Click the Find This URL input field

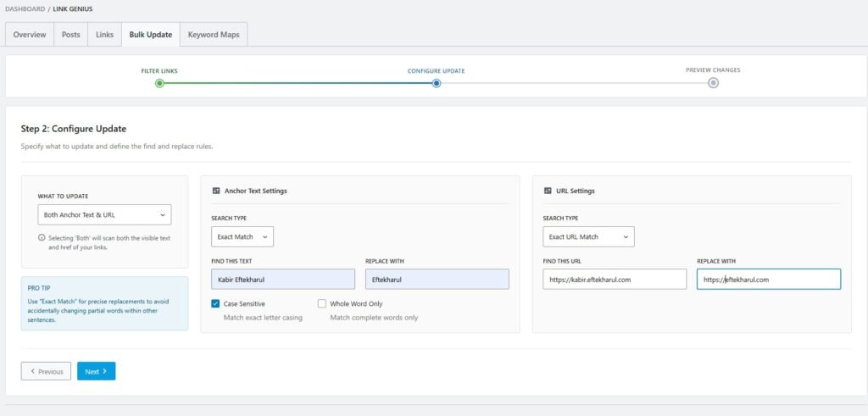(x=615, y=280)
